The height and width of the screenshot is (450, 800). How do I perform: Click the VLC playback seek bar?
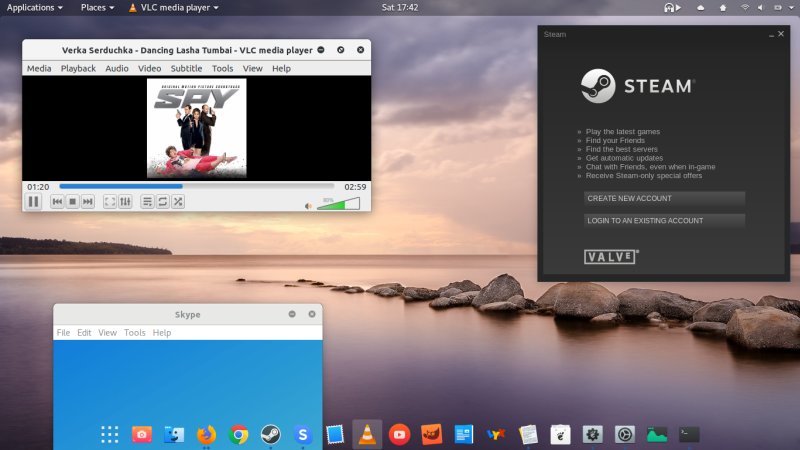pyautogui.click(x=196, y=186)
